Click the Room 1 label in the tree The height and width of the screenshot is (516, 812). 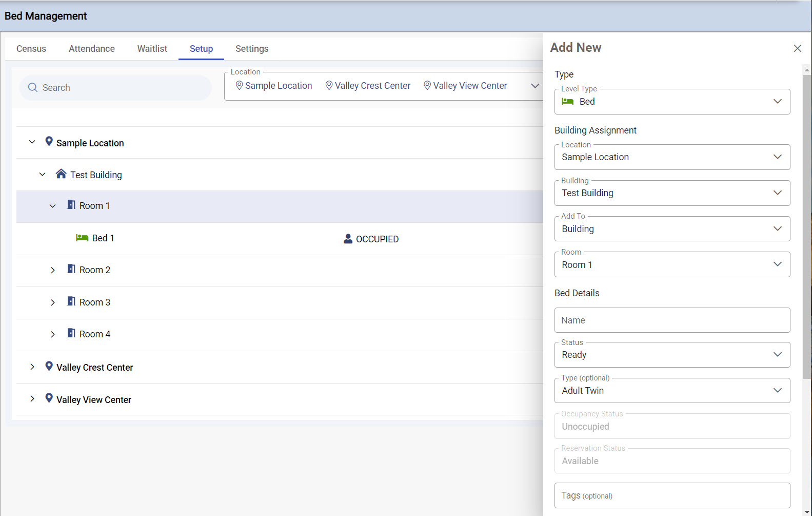(95, 206)
